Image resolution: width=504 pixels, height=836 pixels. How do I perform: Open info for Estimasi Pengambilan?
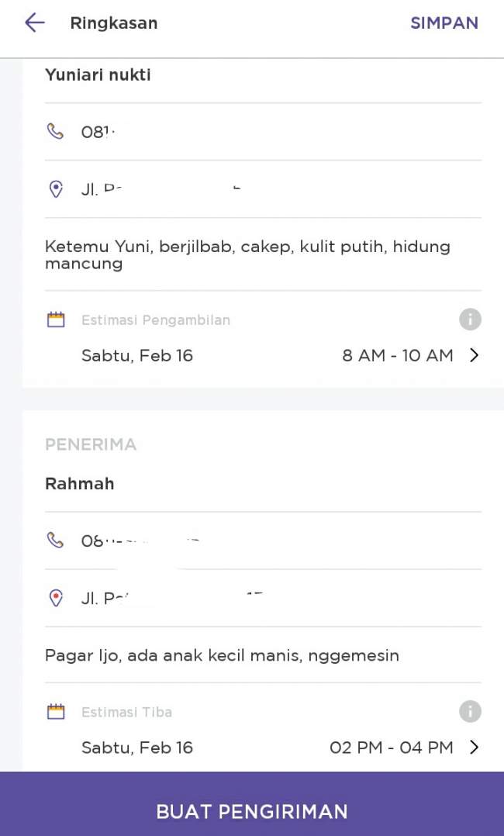pyautogui.click(x=470, y=320)
